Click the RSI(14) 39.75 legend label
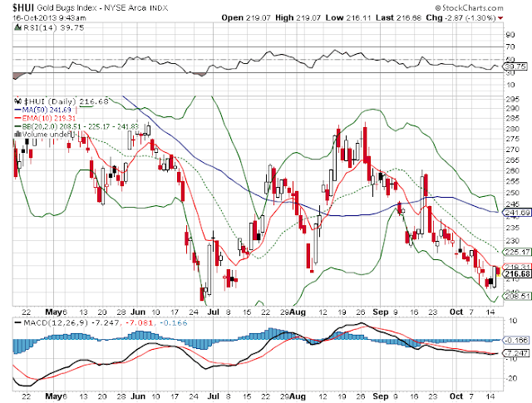532x403 pixels. pyautogui.click(x=53, y=27)
